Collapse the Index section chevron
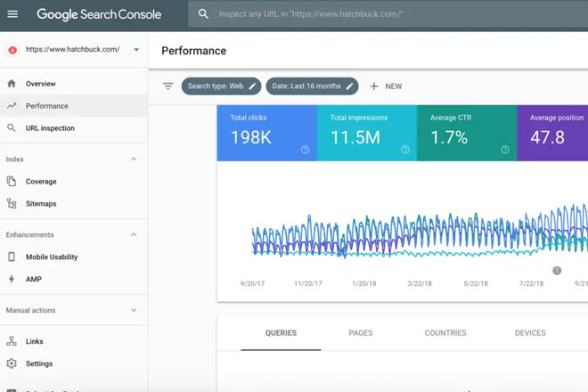The height and width of the screenshot is (392, 588). (x=134, y=159)
